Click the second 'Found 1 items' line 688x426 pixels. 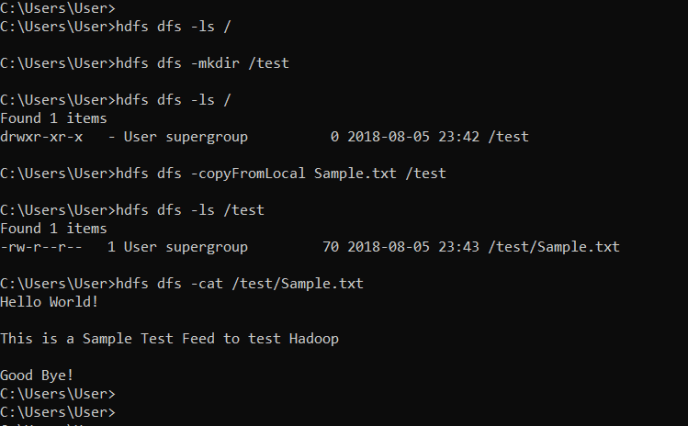coord(54,229)
